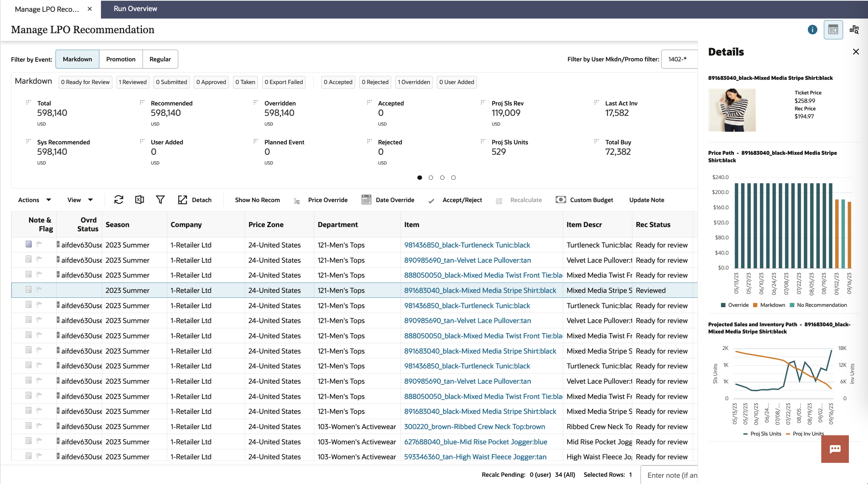Select the second metrics page dot

pyautogui.click(x=431, y=178)
